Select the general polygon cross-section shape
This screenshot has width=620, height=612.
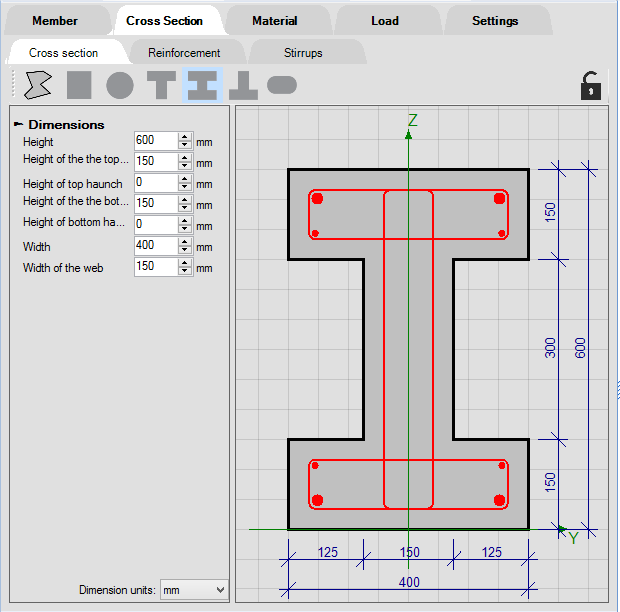38,85
